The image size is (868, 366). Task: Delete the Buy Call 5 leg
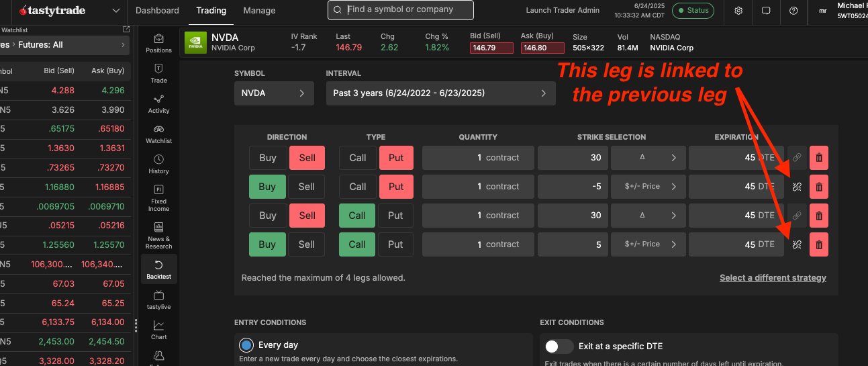(818, 244)
